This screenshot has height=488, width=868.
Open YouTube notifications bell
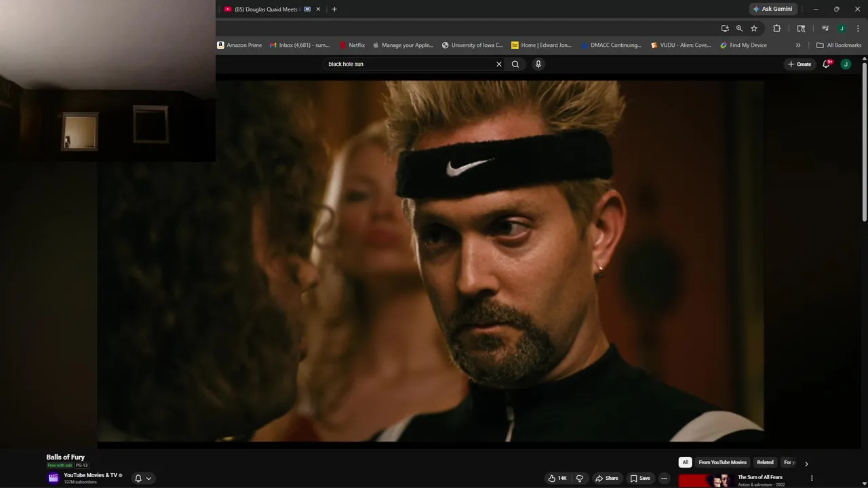click(827, 64)
